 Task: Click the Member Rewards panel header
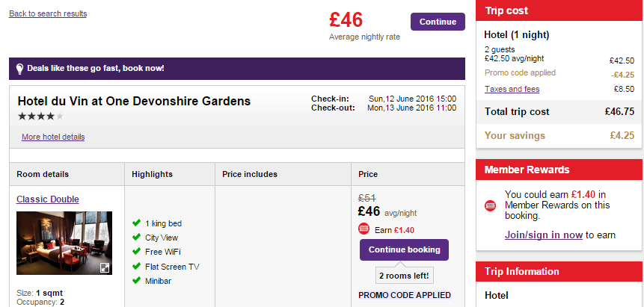[x=559, y=170]
